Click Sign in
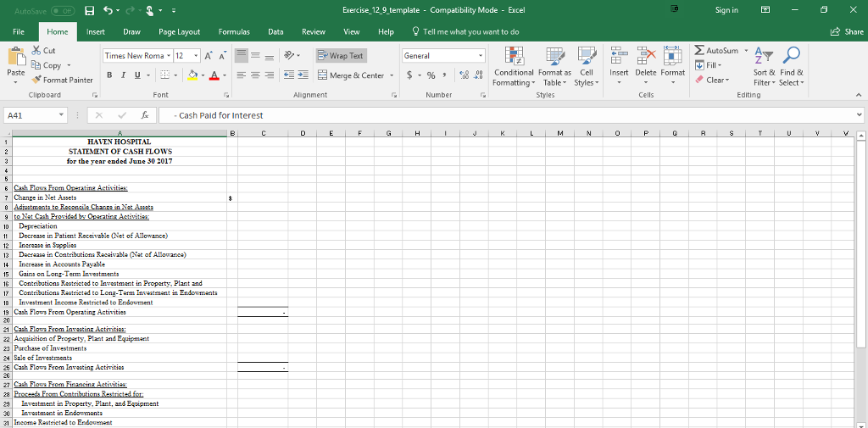868x428 pixels. [726, 10]
